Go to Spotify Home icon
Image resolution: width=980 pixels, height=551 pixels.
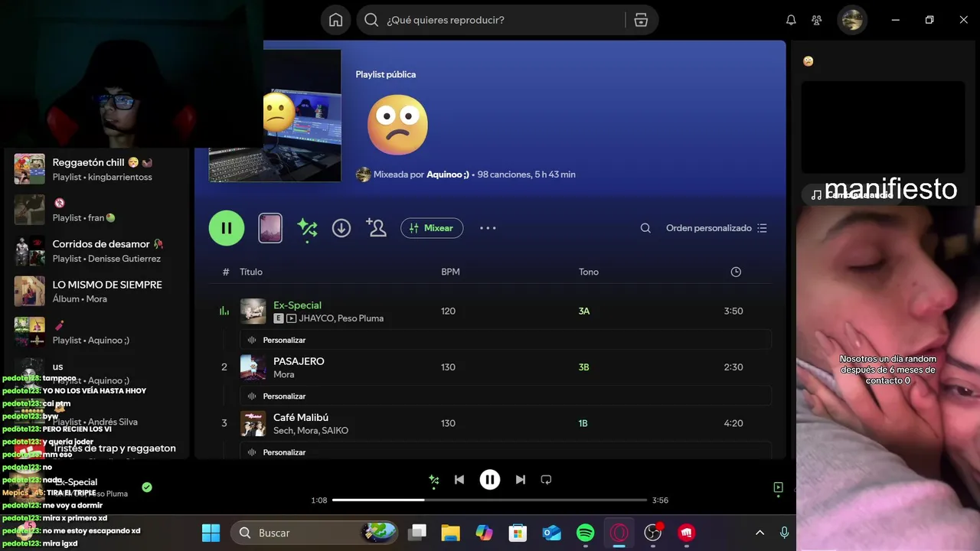click(x=335, y=20)
